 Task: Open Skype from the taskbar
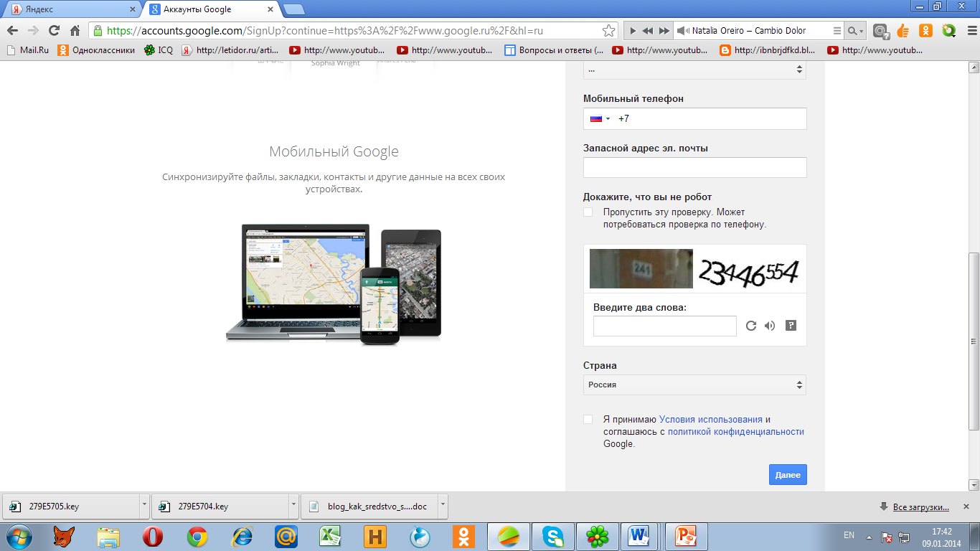553,536
